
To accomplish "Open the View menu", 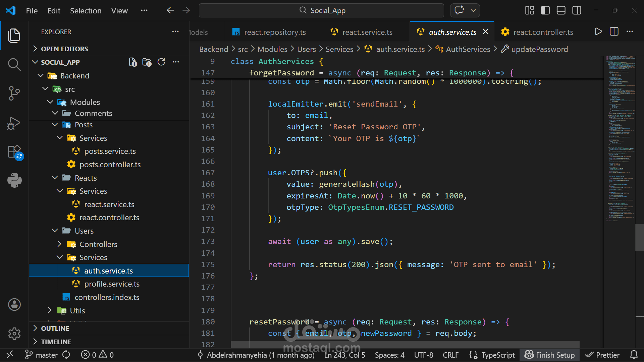I will coord(119,10).
